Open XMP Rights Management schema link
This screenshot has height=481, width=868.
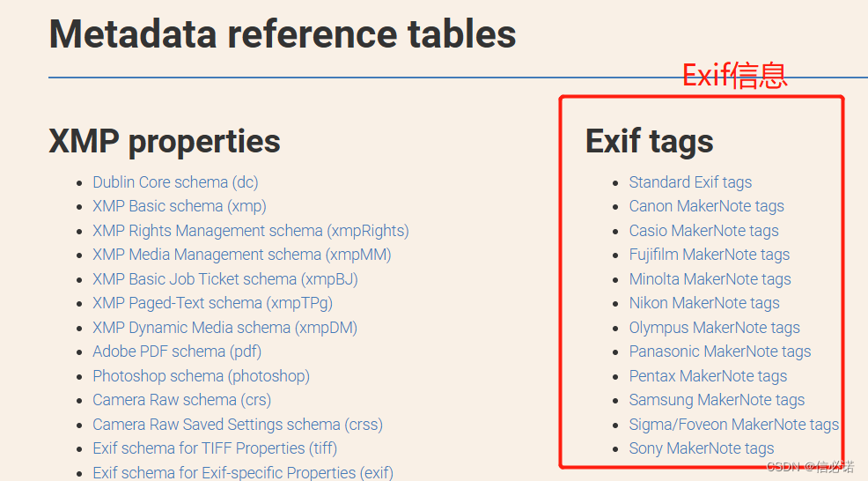click(251, 231)
